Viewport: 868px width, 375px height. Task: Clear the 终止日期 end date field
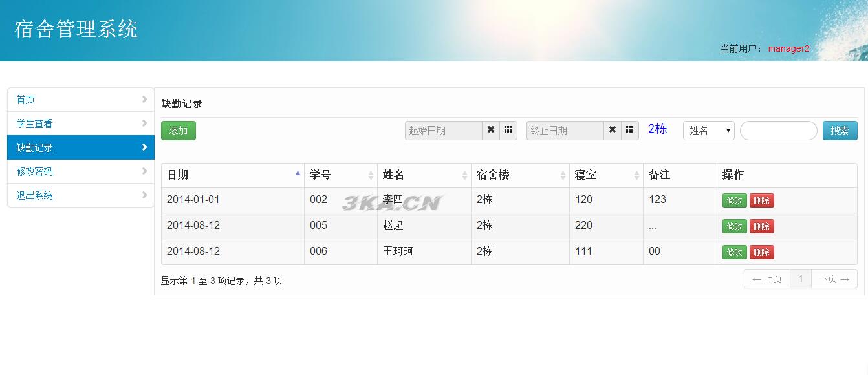[613, 130]
